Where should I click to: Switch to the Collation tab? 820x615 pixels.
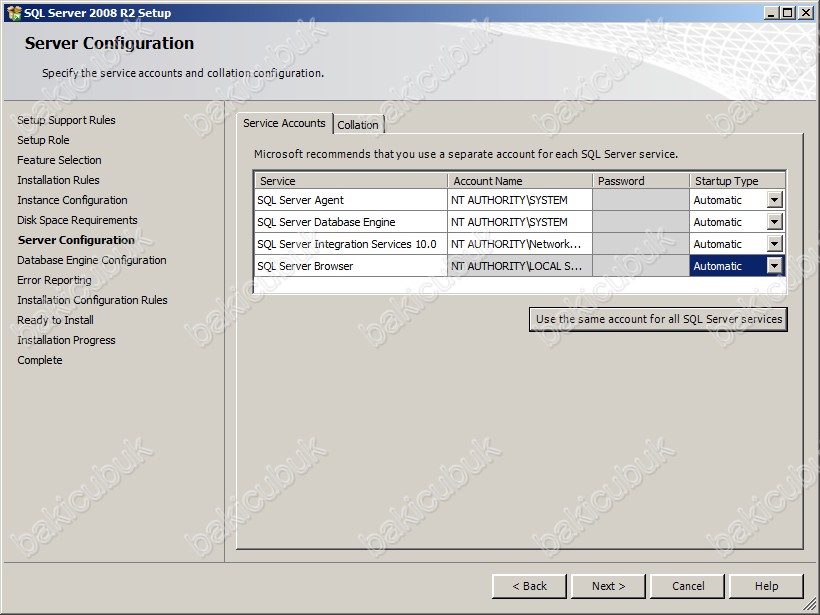pyautogui.click(x=358, y=125)
